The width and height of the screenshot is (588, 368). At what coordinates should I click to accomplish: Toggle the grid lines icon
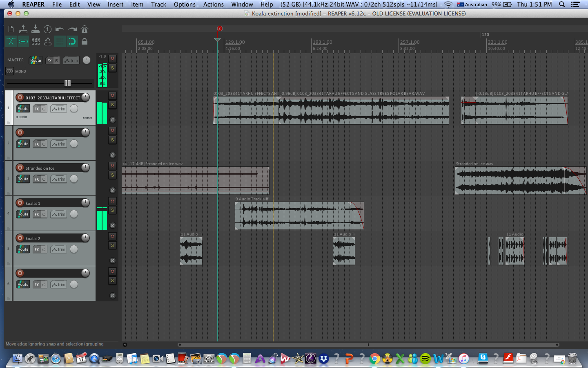pyautogui.click(x=60, y=41)
